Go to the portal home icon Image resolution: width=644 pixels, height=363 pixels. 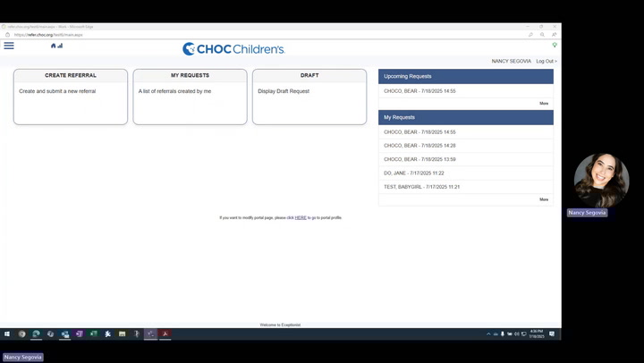[53, 46]
